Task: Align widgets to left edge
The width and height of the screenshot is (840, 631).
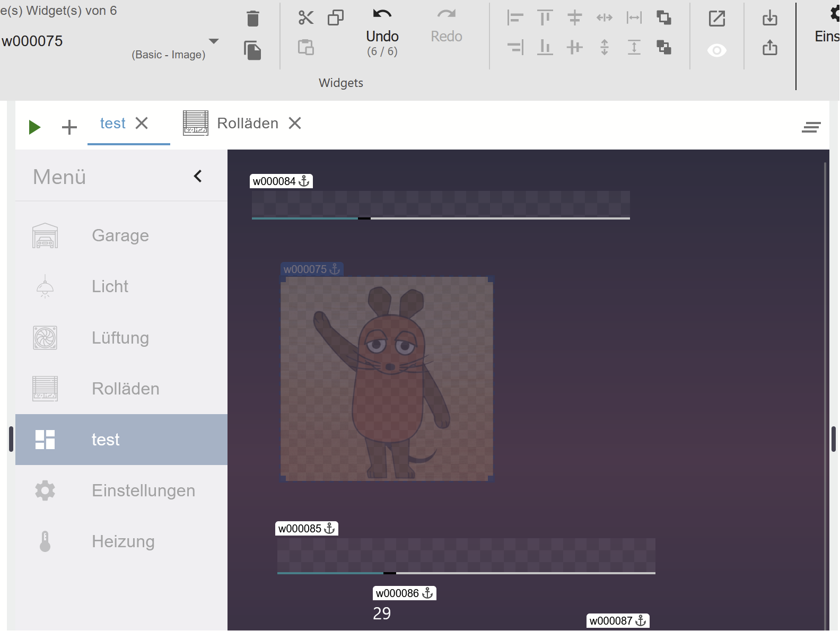Action: [x=515, y=17]
